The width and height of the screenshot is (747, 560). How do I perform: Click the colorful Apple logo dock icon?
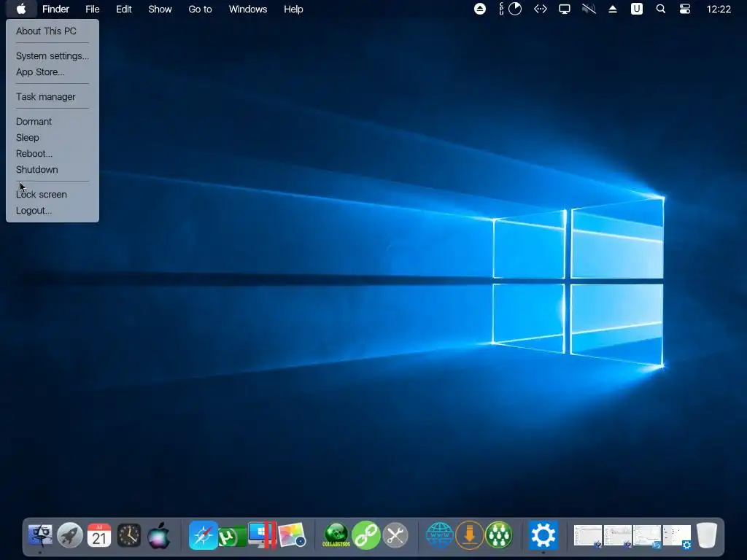click(x=158, y=535)
